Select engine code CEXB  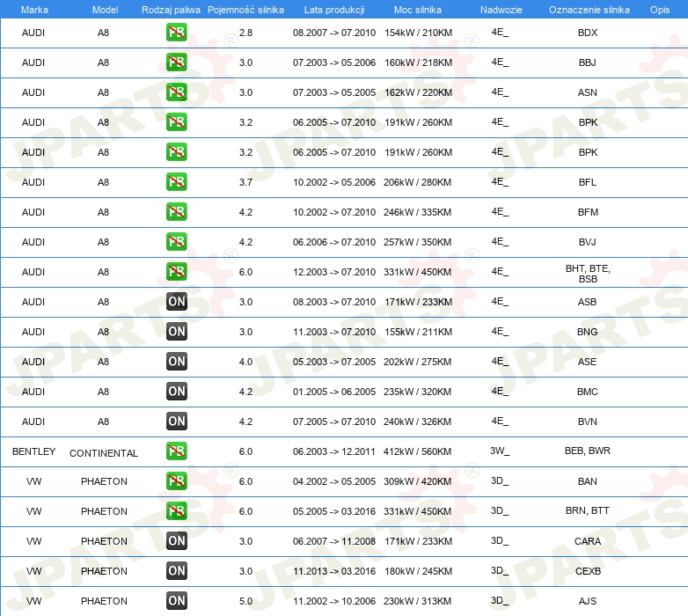[x=588, y=571]
